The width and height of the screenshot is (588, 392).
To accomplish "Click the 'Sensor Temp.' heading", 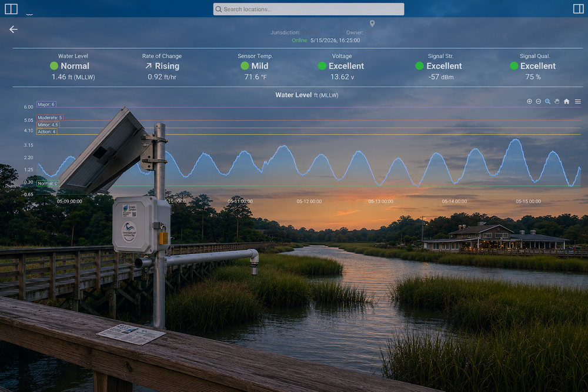I will pyautogui.click(x=255, y=56).
